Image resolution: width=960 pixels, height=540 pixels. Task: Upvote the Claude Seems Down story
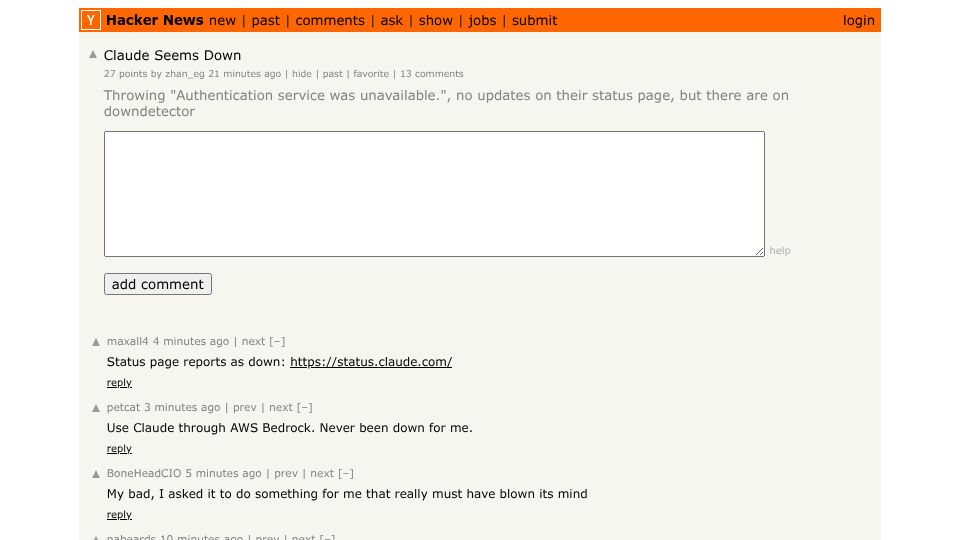(93, 54)
